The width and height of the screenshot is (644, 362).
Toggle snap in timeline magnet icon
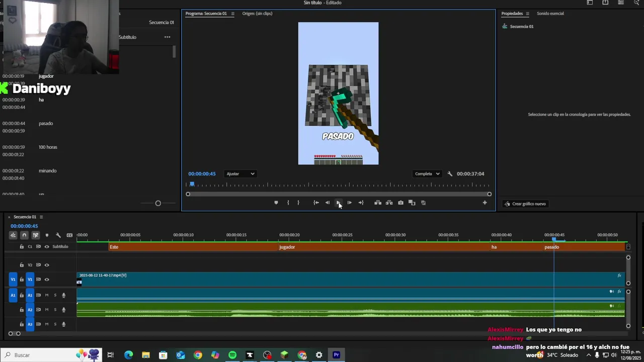(24, 235)
